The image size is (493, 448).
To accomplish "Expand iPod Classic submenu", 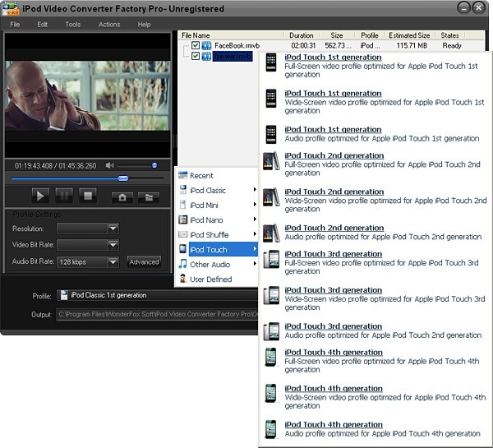I will point(216,191).
